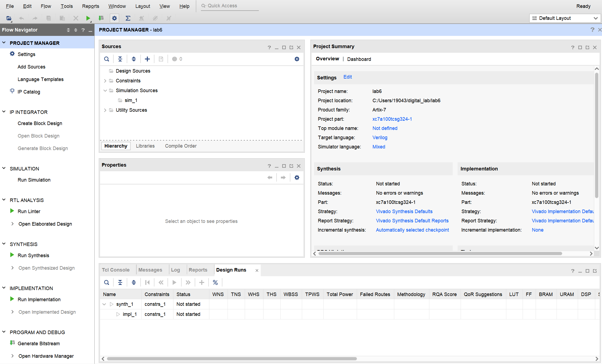The image size is (602, 364).
Task: Click the Generate Bitstream toolbar icon
Action: tap(101, 18)
